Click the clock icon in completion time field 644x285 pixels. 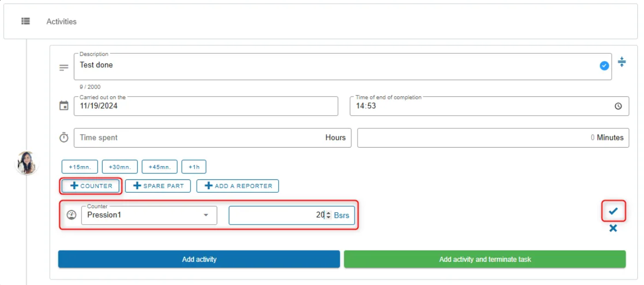[x=618, y=106]
